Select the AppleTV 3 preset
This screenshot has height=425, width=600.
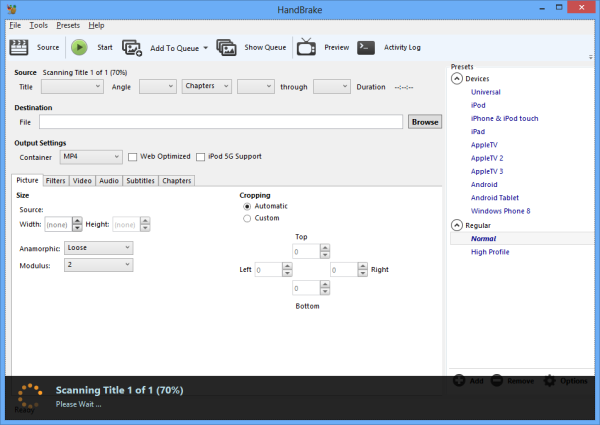point(487,171)
